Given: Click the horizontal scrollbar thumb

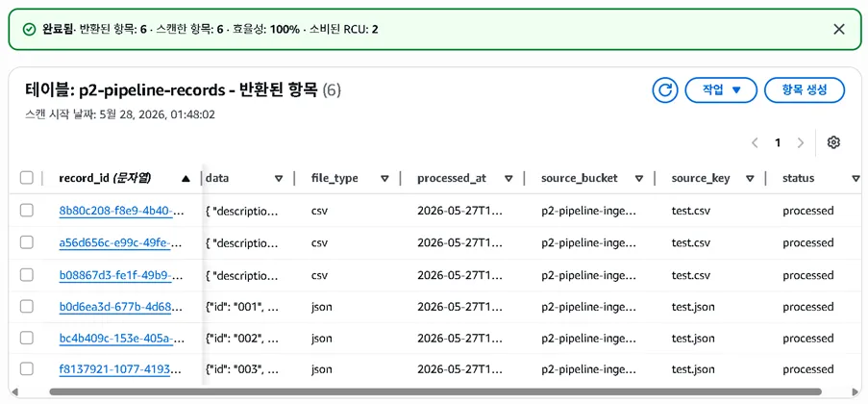Looking at the screenshot, I should pyautogui.click(x=435, y=391).
